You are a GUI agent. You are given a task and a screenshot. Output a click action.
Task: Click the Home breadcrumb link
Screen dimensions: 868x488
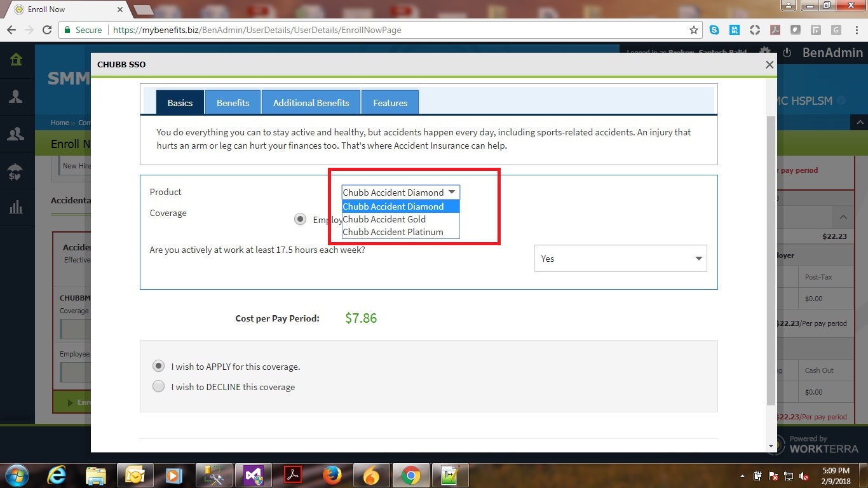(60, 123)
